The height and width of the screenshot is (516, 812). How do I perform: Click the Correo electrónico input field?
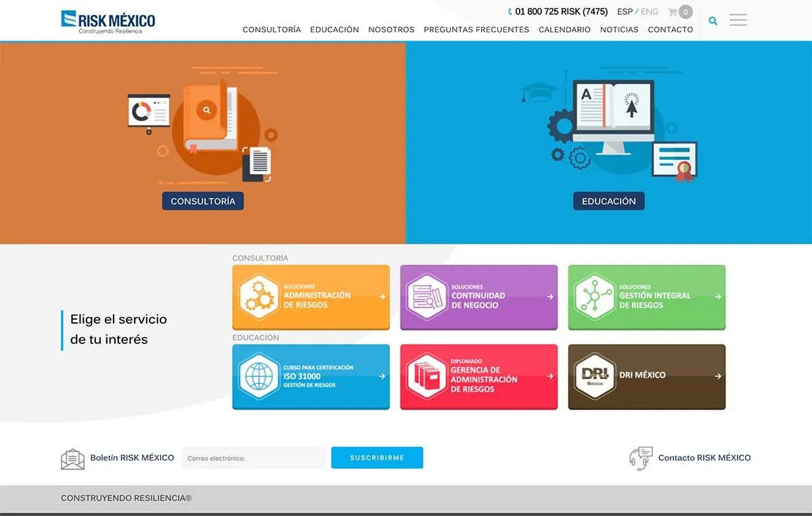click(x=254, y=458)
